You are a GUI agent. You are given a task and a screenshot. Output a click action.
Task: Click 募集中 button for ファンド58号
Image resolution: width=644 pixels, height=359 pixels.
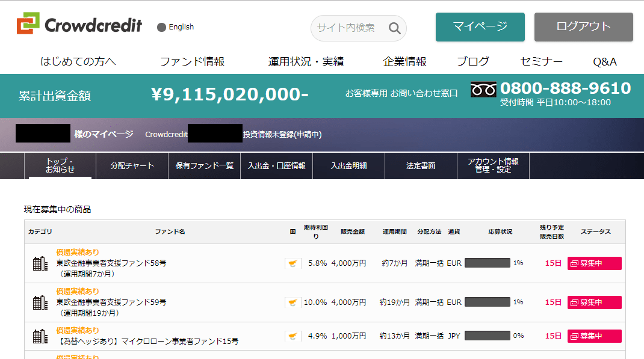[x=594, y=263]
